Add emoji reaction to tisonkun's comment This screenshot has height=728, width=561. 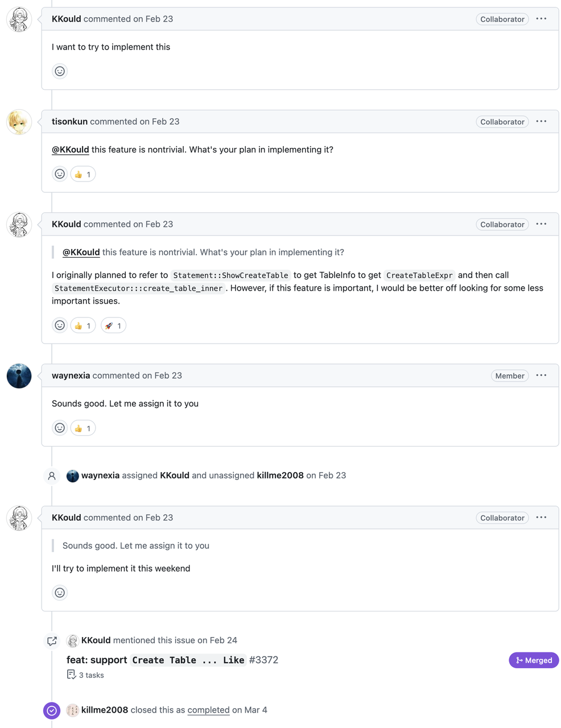pyautogui.click(x=60, y=174)
